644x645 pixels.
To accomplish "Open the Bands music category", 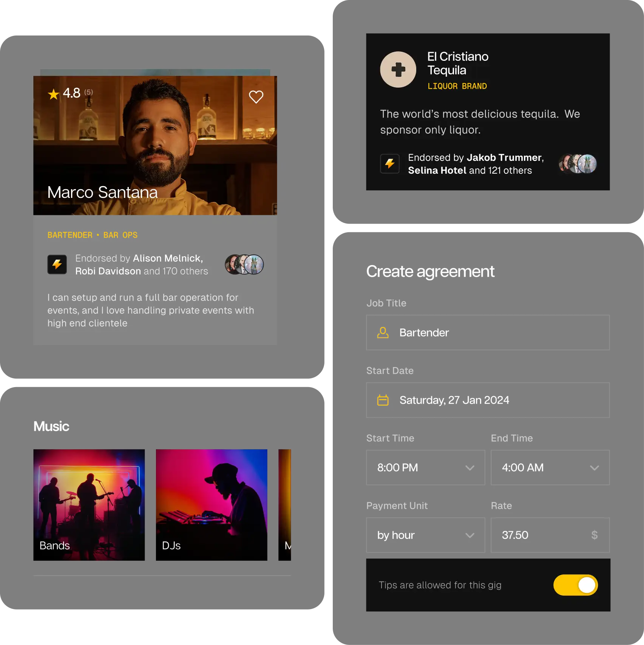I will coord(89,505).
